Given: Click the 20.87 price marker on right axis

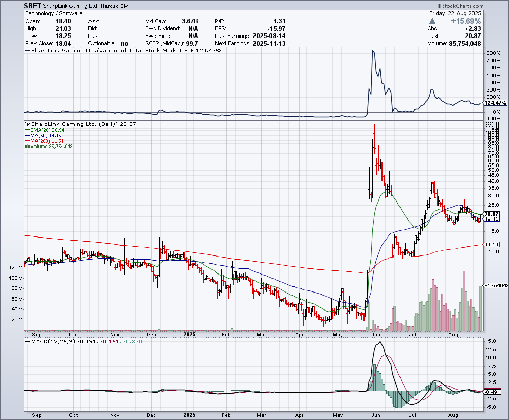Looking at the screenshot, I should [x=492, y=214].
